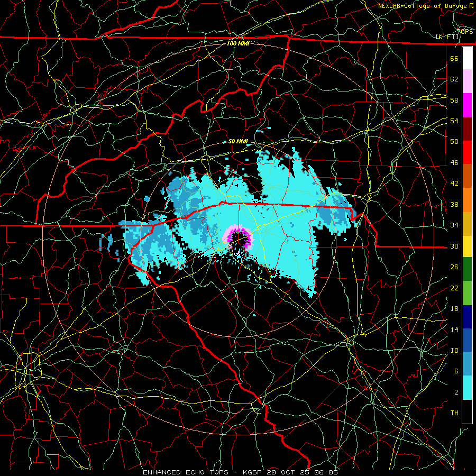Select the bright red swatch near 46
Image resolution: width=476 pixels, height=476 pixels.
(x=467, y=152)
